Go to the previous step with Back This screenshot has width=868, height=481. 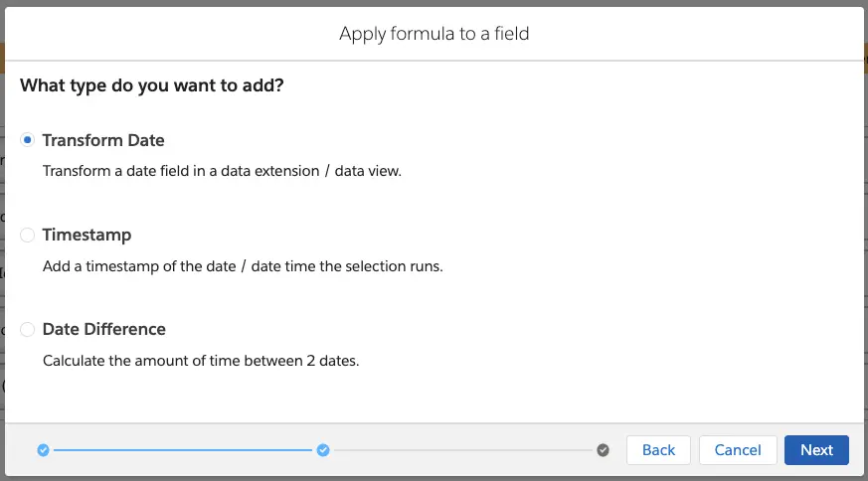pyautogui.click(x=658, y=450)
